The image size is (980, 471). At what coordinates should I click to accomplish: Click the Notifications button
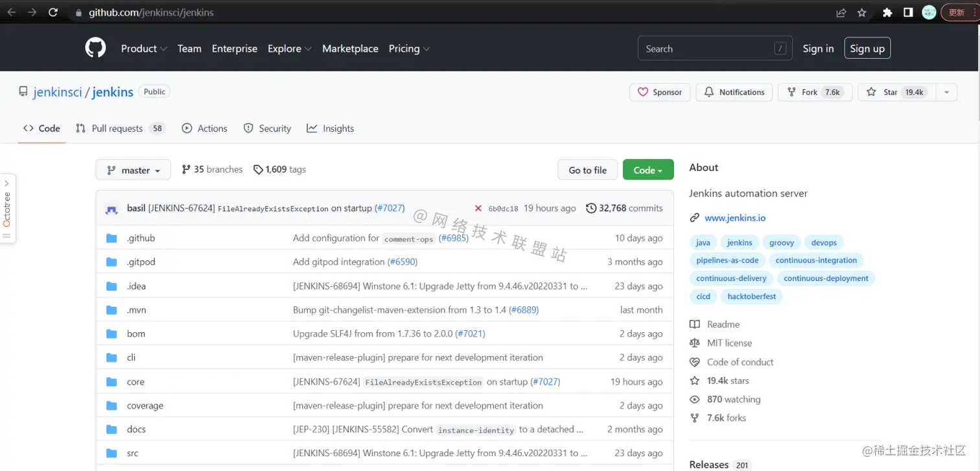734,92
